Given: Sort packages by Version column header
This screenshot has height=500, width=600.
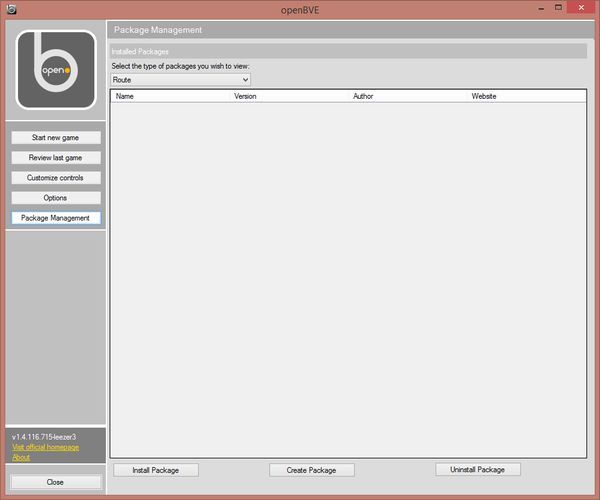Looking at the screenshot, I should [x=289, y=96].
